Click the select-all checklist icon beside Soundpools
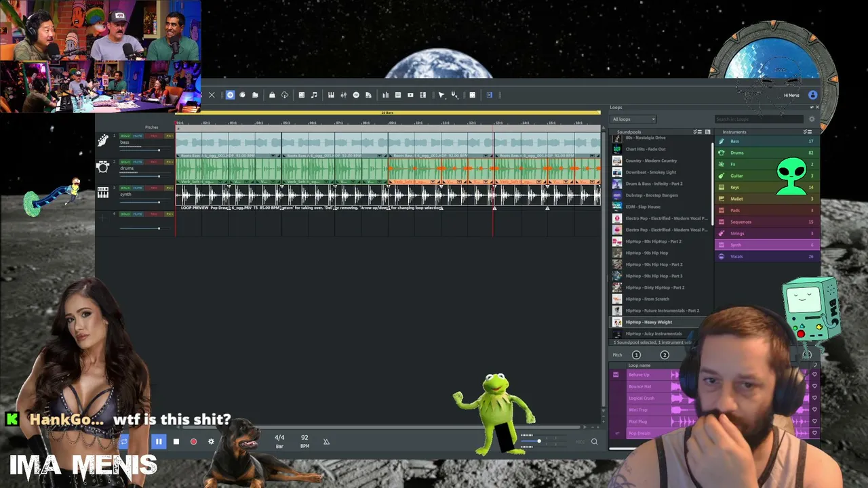The width and height of the screenshot is (868, 488). (x=697, y=132)
